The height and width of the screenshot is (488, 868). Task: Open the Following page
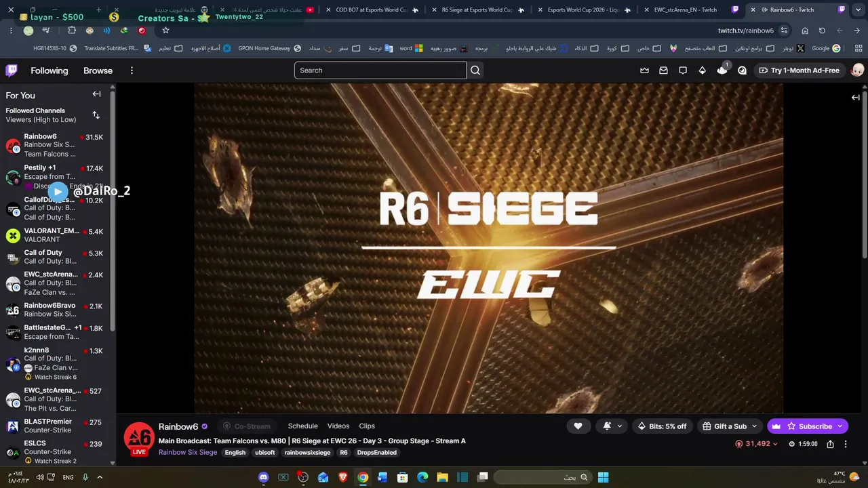tap(49, 70)
